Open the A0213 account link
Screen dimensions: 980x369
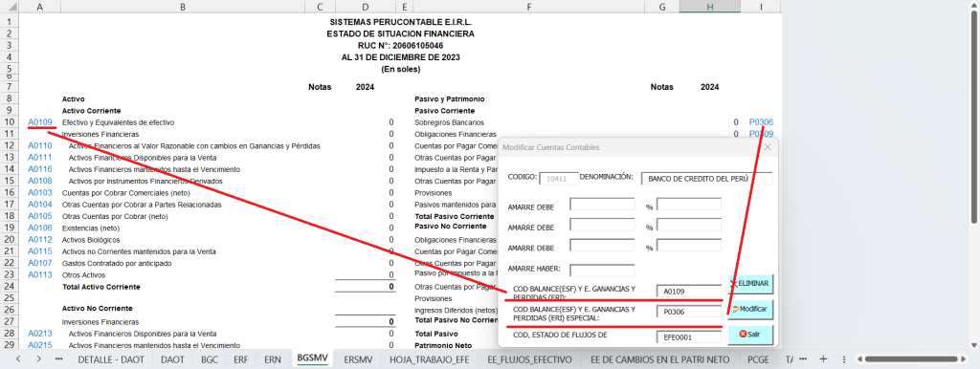(40, 334)
